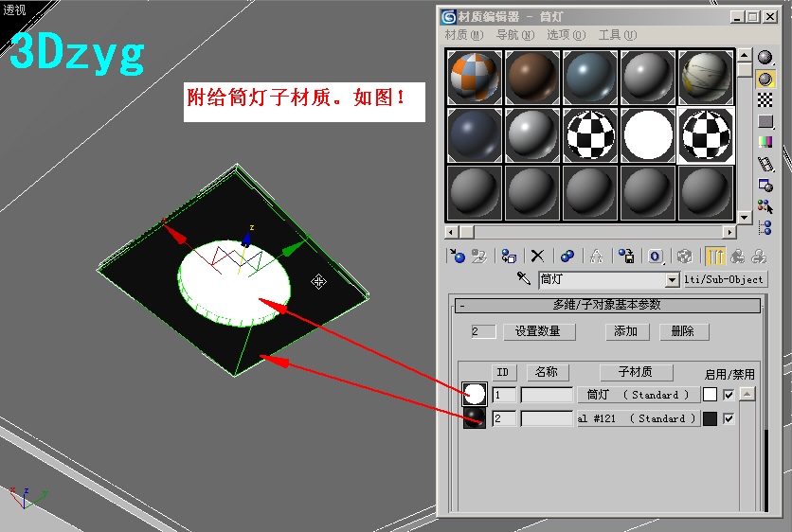Screen dimensions: 792x532
Task: Click the Go to Parent icon
Action: 737,256
